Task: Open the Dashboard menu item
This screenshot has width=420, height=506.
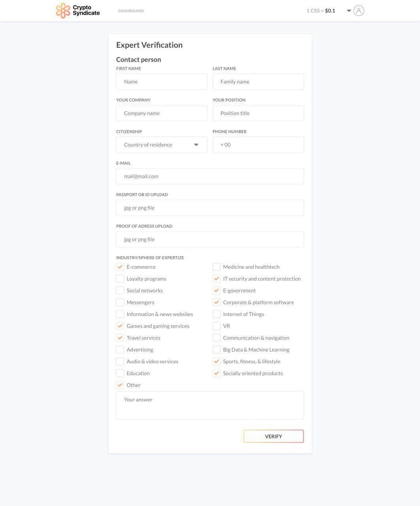Action: [131, 11]
